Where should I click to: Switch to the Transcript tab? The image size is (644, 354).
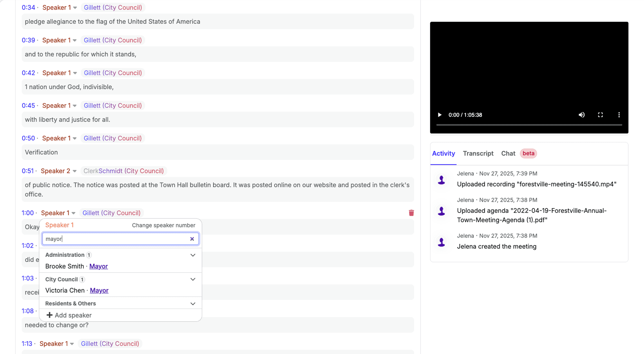478,153
